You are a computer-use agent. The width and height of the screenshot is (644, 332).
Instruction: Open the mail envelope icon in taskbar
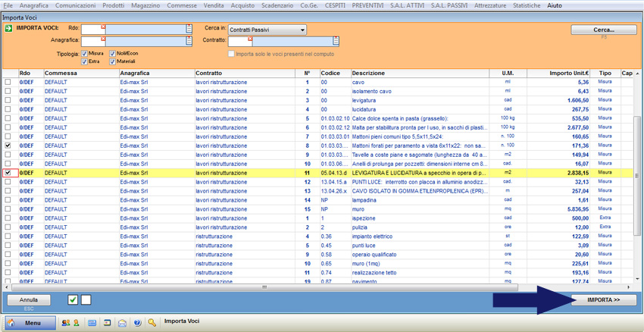coord(122,323)
